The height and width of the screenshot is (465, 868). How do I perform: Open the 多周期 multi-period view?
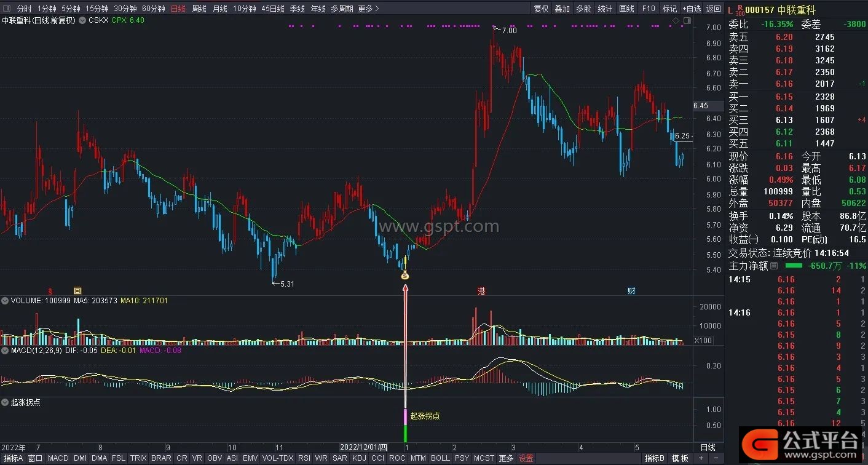pyautogui.click(x=342, y=9)
